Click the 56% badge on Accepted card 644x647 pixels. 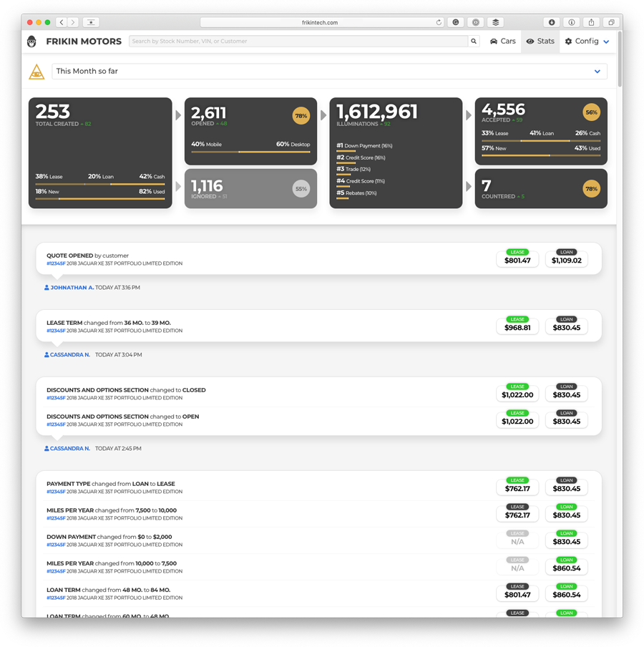pyautogui.click(x=591, y=112)
